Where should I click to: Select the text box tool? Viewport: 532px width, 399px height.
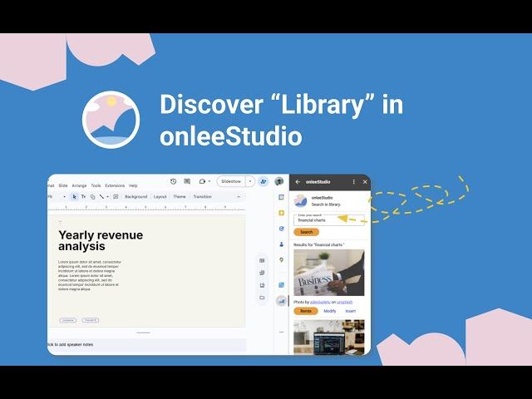click(x=83, y=197)
